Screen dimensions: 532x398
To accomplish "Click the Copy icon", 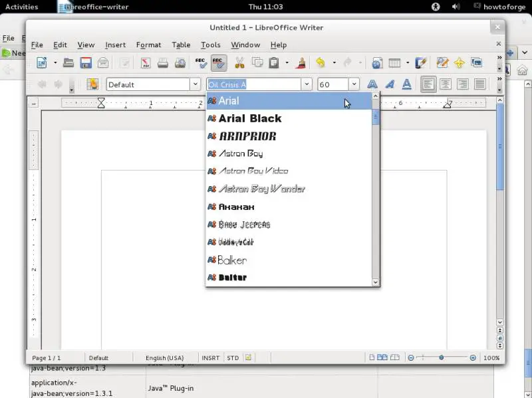I will click(257, 62).
